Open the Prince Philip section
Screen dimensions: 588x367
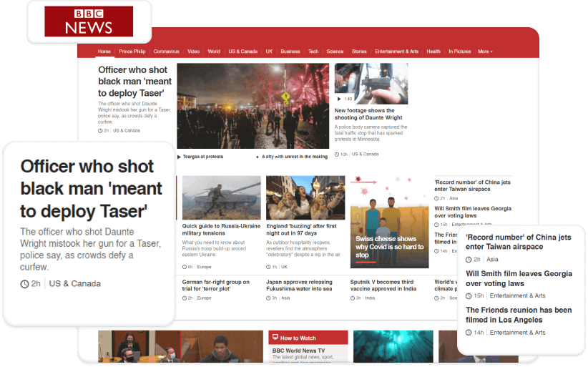[132, 52]
